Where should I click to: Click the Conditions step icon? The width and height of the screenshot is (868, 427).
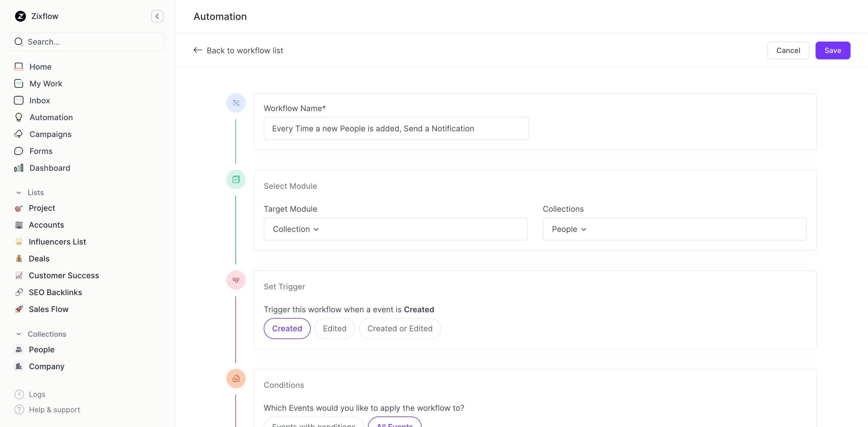pyautogui.click(x=235, y=378)
